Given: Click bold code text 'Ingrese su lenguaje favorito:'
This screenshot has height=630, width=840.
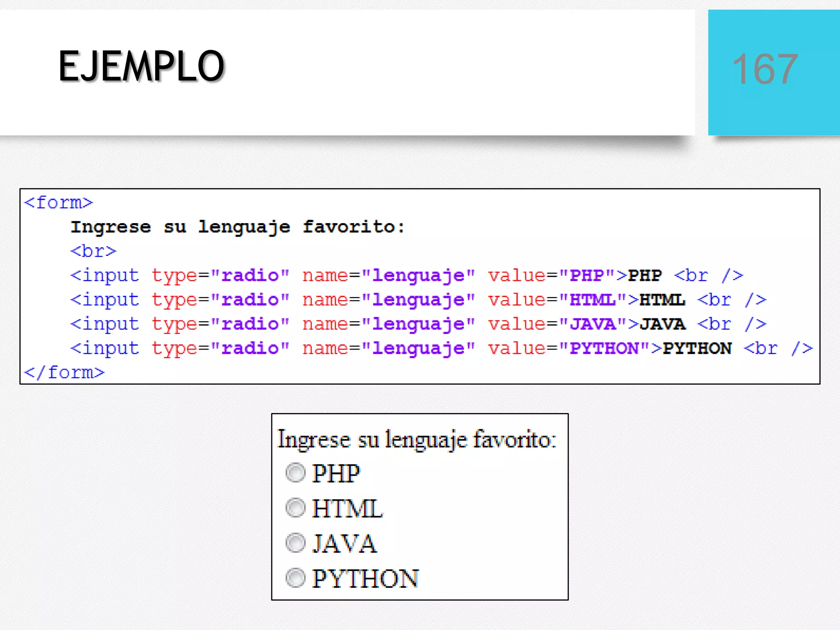Looking at the screenshot, I should (x=237, y=228).
